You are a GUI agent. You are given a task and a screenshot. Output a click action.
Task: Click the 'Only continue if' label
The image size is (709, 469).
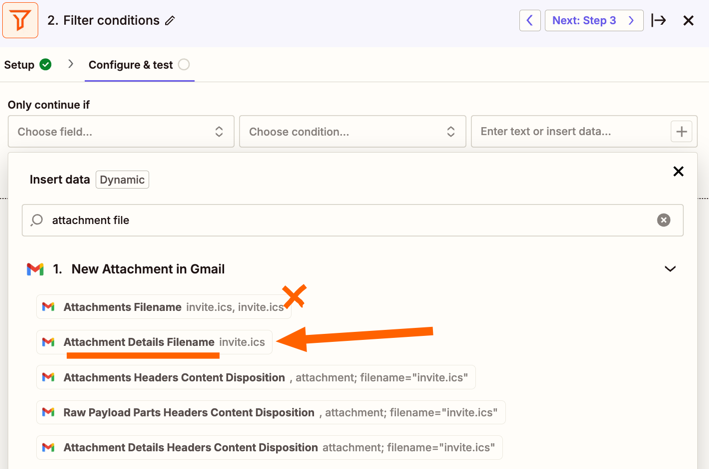tap(49, 105)
